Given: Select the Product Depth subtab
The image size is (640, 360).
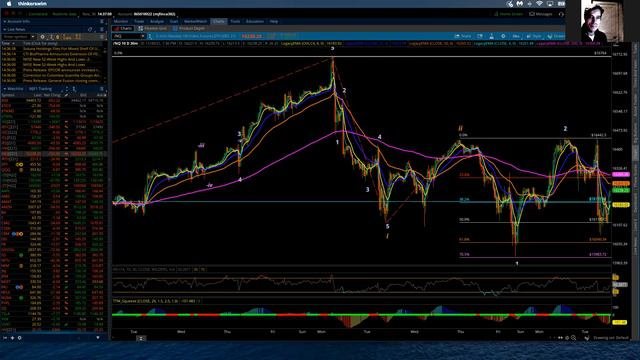Looking at the screenshot, I should (x=189, y=29).
